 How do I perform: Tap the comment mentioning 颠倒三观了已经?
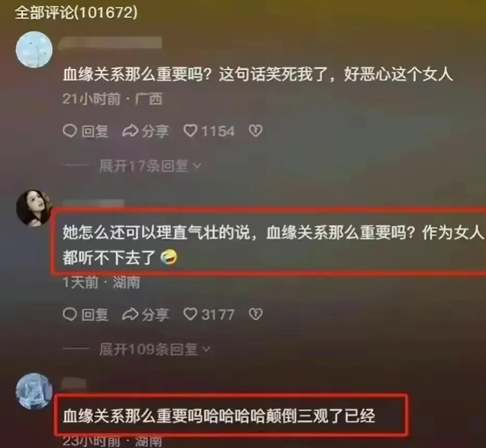(x=219, y=416)
